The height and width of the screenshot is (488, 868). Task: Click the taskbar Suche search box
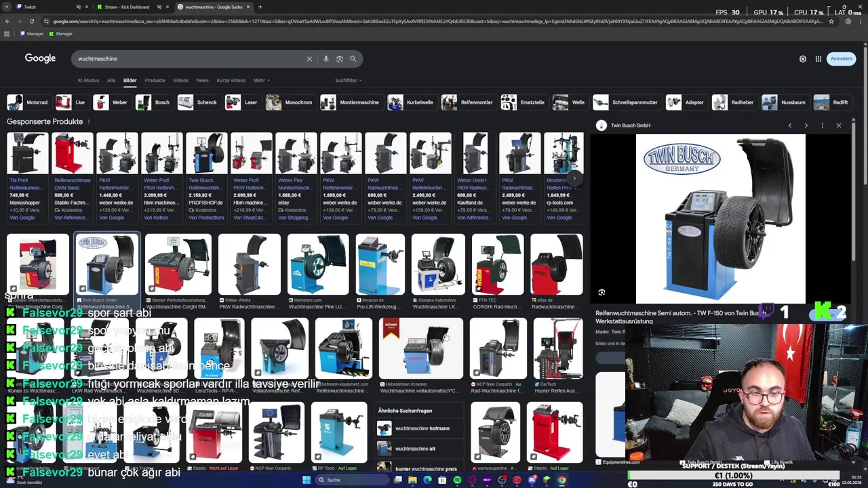353,480
